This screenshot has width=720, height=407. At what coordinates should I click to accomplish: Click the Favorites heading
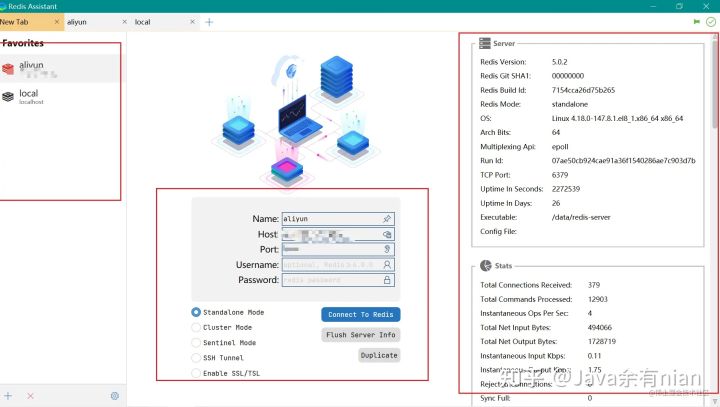click(x=23, y=43)
